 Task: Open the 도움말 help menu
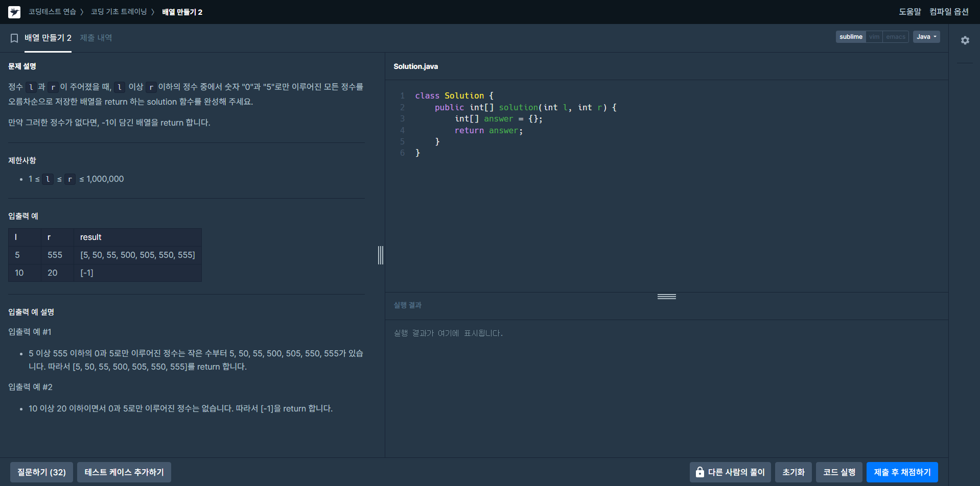[x=910, y=12]
